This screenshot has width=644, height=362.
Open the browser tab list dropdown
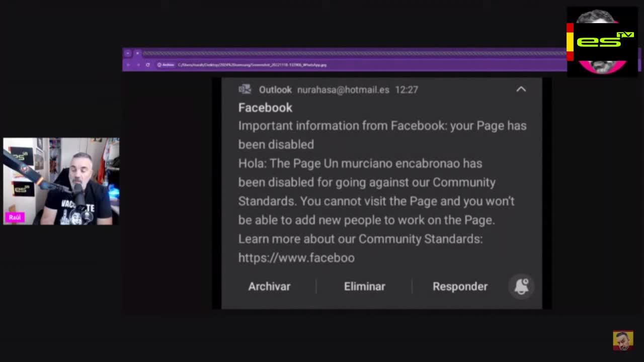(x=128, y=53)
